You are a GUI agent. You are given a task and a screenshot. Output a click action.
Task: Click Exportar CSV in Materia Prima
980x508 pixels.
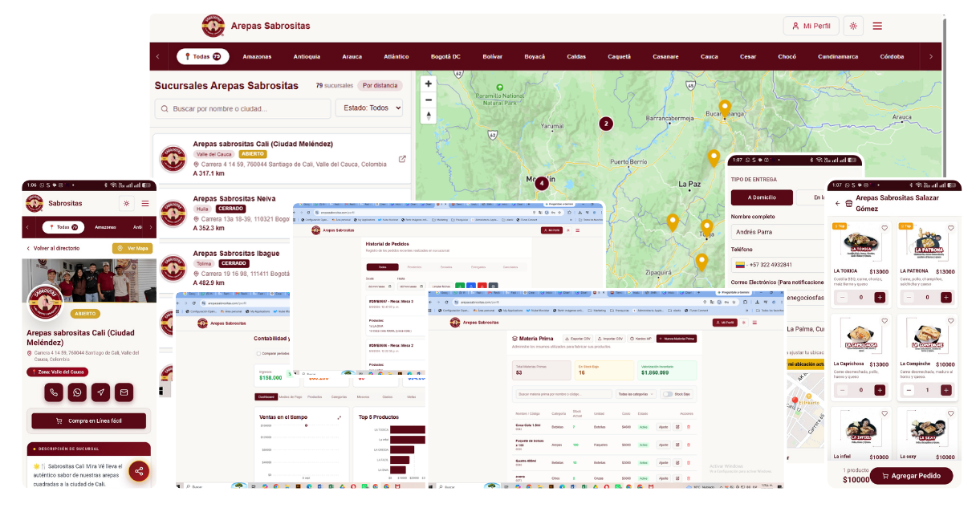pos(577,339)
